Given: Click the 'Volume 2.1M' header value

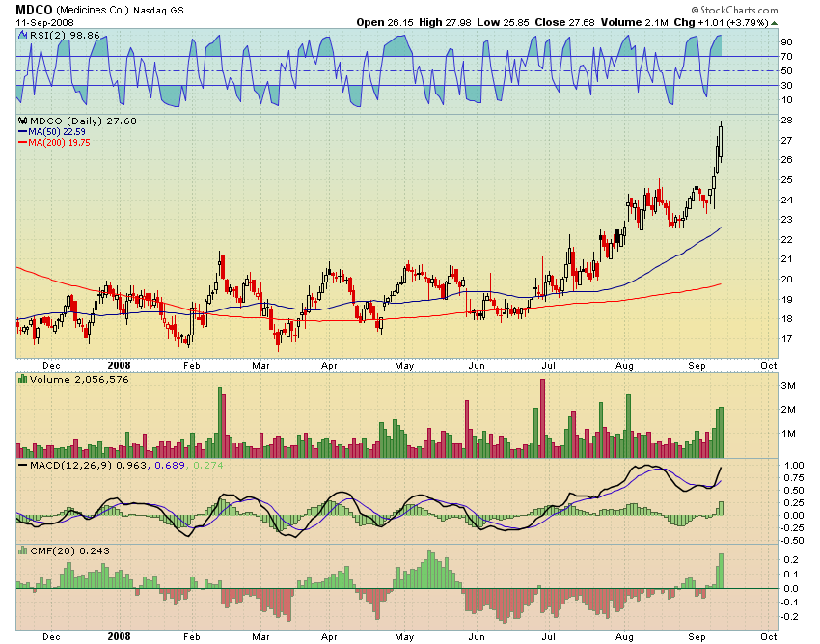Looking at the screenshot, I should pos(635,22).
